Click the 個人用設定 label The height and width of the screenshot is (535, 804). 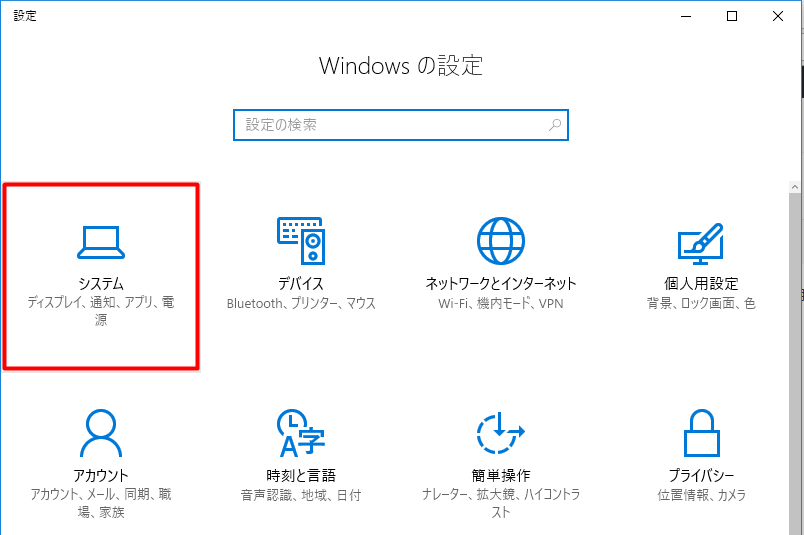coord(701,283)
